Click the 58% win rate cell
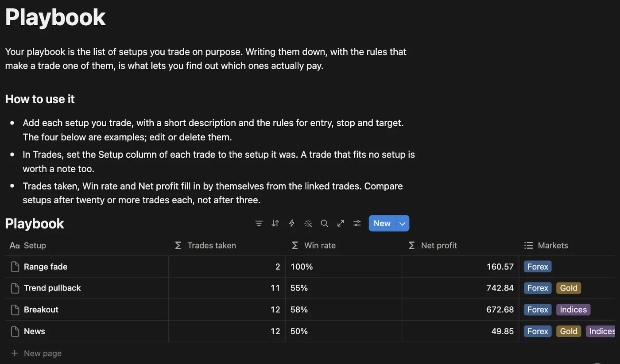This screenshot has height=364, width=620. tap(344, 310)
